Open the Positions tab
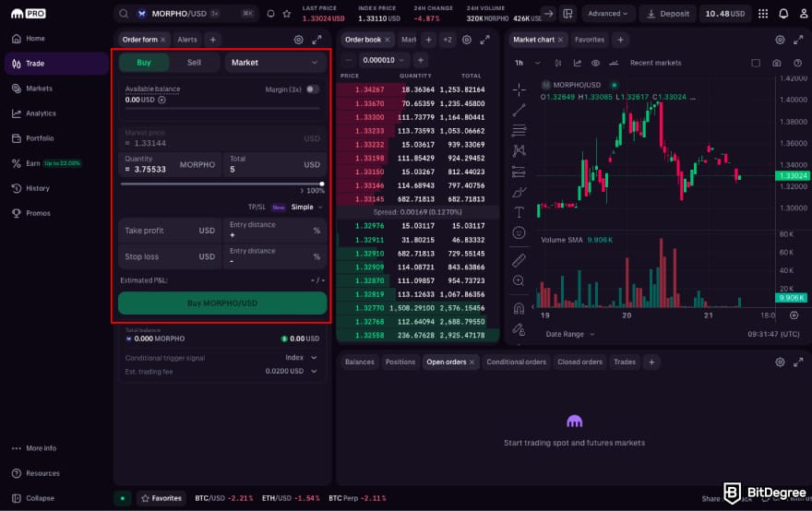 point(400,362)
